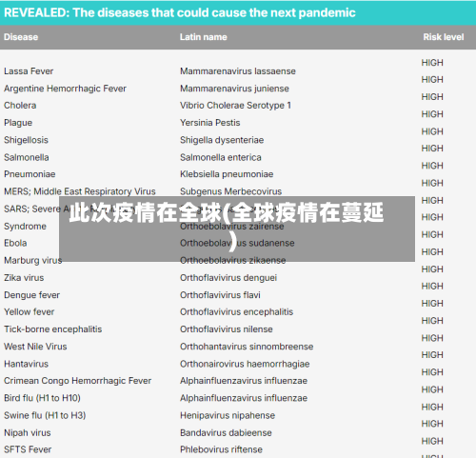Click the 'Yersinia Pestis' Latin name
Screen dimensions: 476x458
210,123
